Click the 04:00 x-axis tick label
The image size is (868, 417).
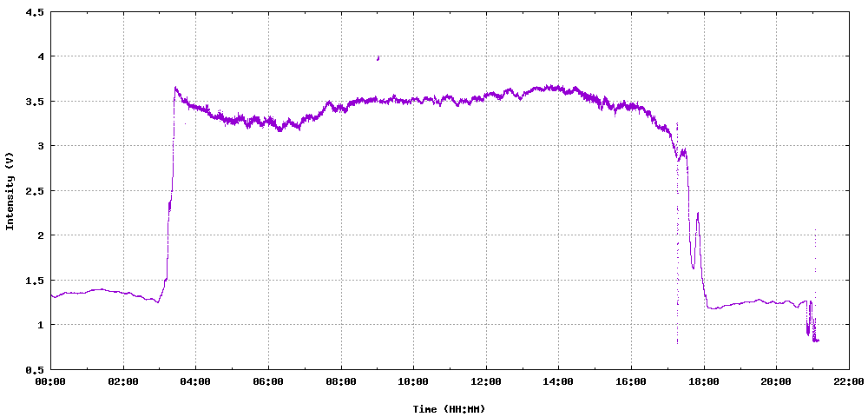click(x=196, y=381)
